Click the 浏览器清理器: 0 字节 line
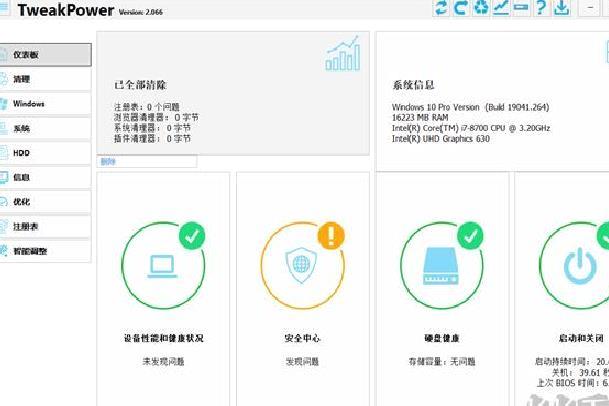Screen dimensions: 609x406 [x=156, y=117]
